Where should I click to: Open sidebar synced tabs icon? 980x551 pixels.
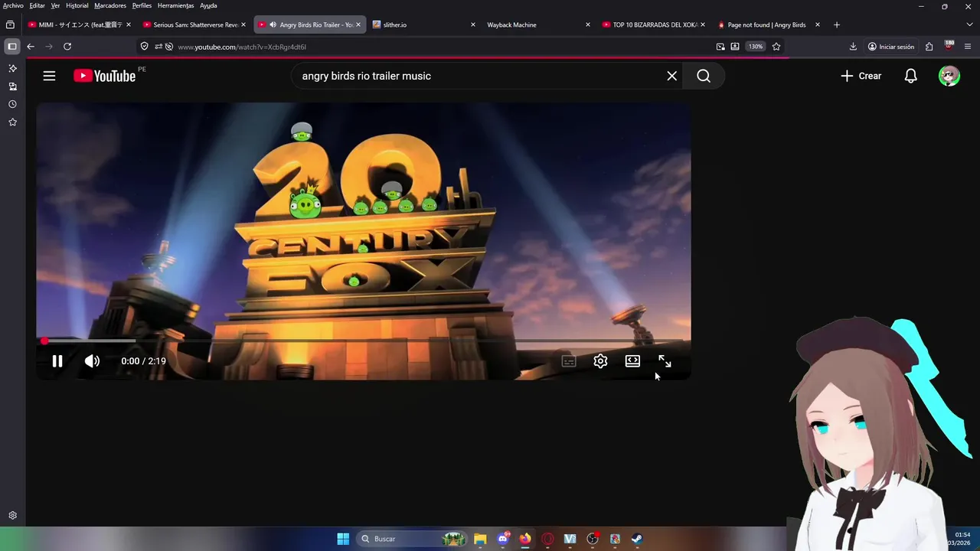click(12, 86)
